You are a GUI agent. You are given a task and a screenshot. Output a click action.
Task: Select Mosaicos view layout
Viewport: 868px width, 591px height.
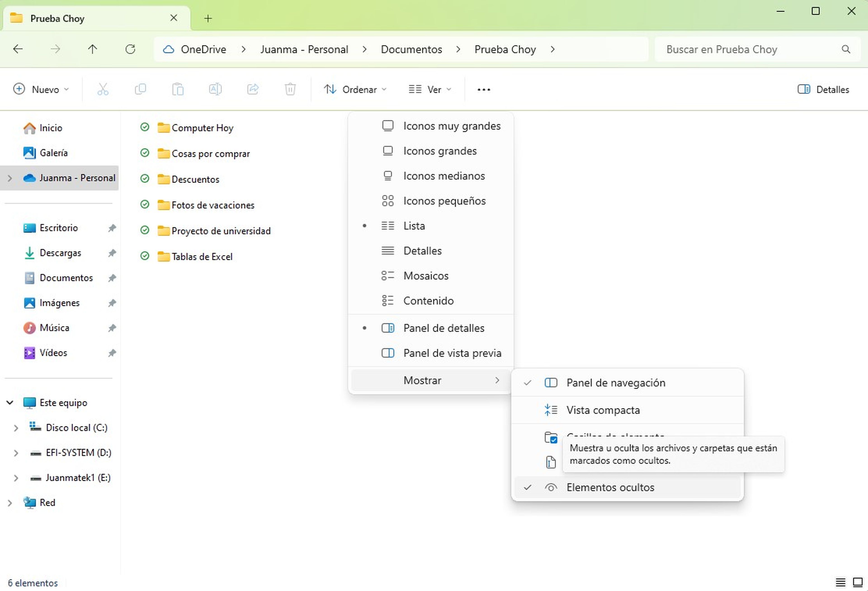click(x=431, y=276)
